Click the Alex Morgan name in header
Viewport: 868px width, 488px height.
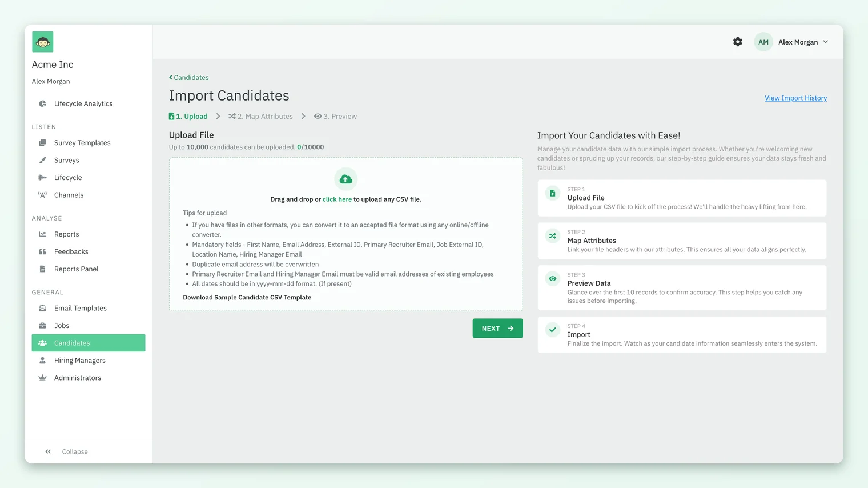pos(798,42)
